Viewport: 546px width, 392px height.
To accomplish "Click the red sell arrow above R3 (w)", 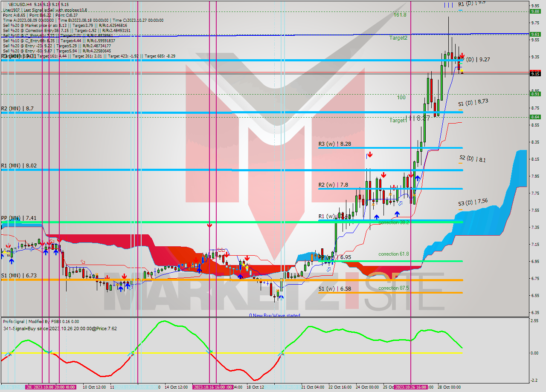I will pos(369,155).
